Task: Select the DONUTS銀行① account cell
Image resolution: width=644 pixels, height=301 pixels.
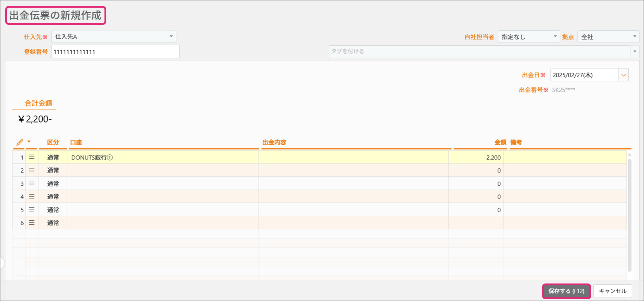Action: 163,157
